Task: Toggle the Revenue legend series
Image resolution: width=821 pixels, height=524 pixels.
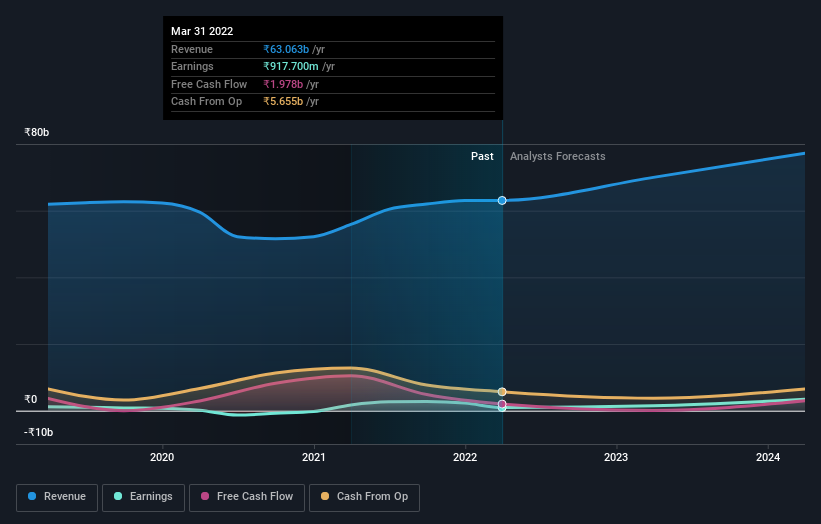Action: coord(57,497)
